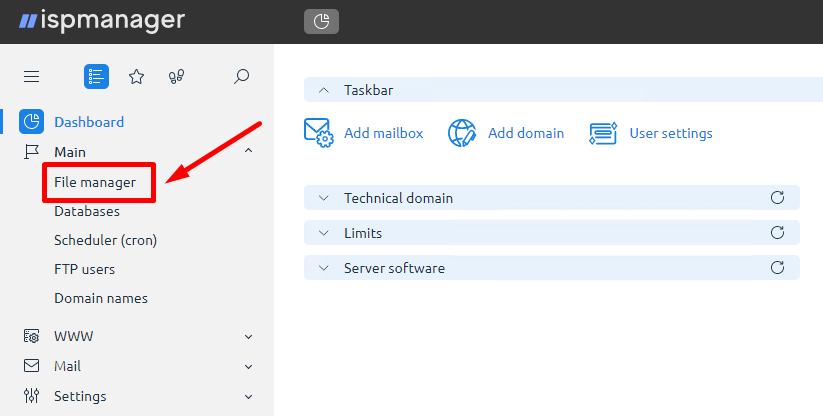The width and height of the screenshot is (823, 416).
Task: Click the Settings sliders icon
Action: [31, 396]
